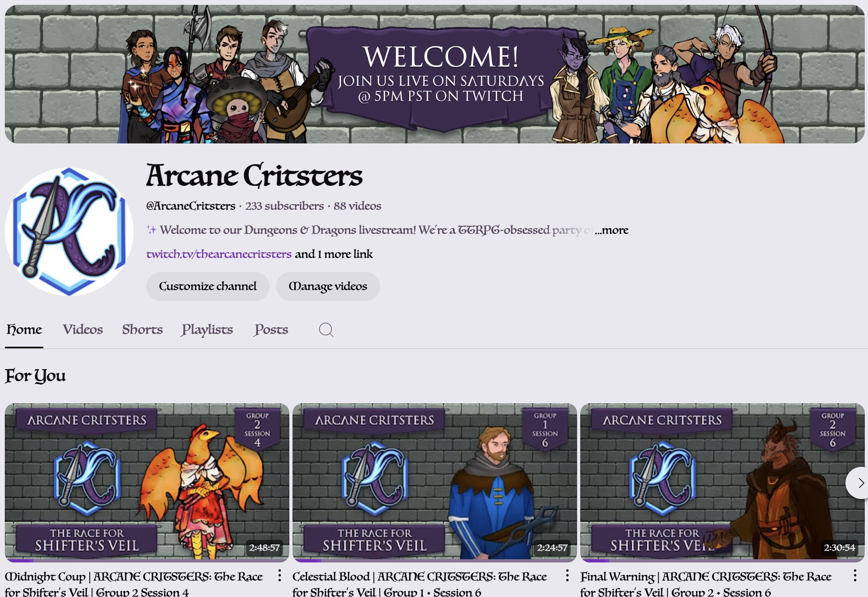Open options menu for Midnight Coup video
The width and height of the screenshot is (868, 597).
[280, 575]
